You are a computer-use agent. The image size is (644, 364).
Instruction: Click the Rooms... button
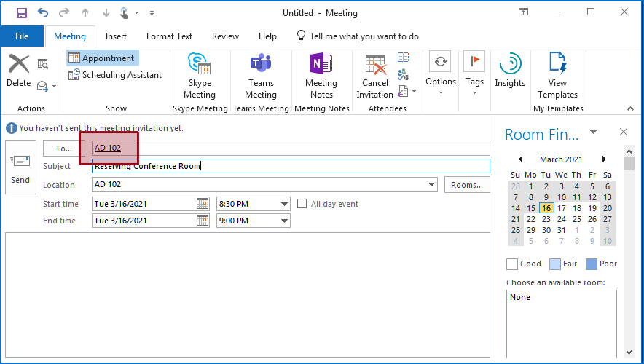[x=466, y=185]
